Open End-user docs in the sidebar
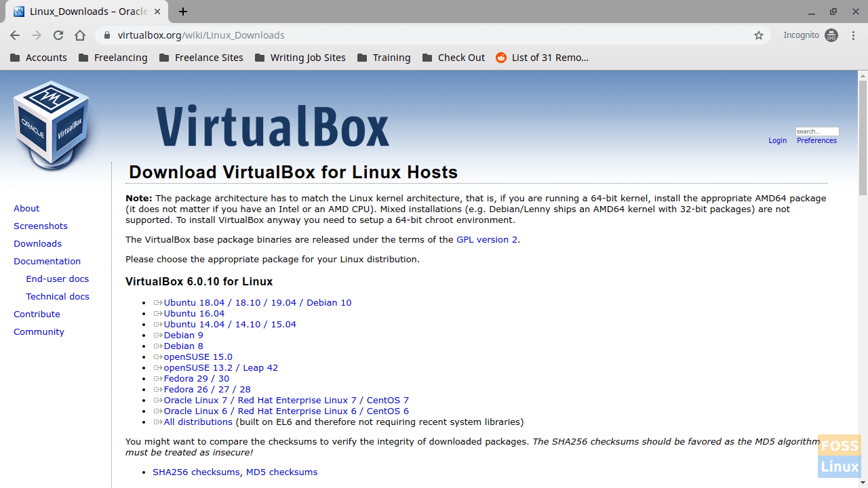Viewport: 868px width, 488px height. (x=58, y=279)
